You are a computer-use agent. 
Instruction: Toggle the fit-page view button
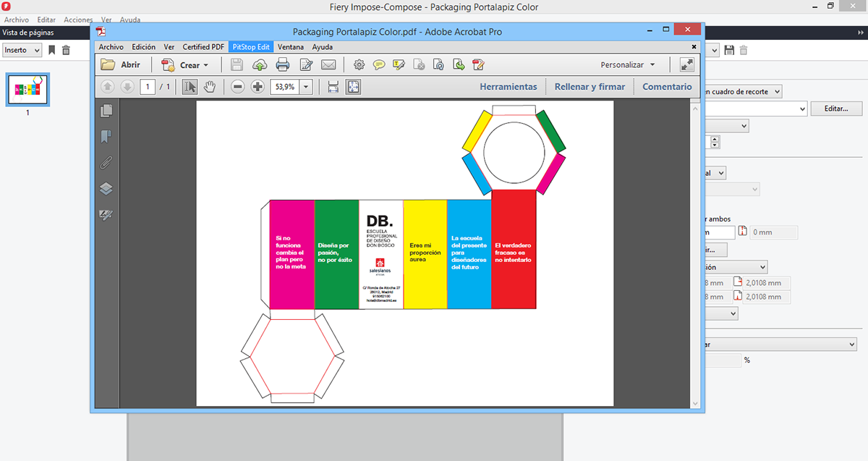[353, 87]
